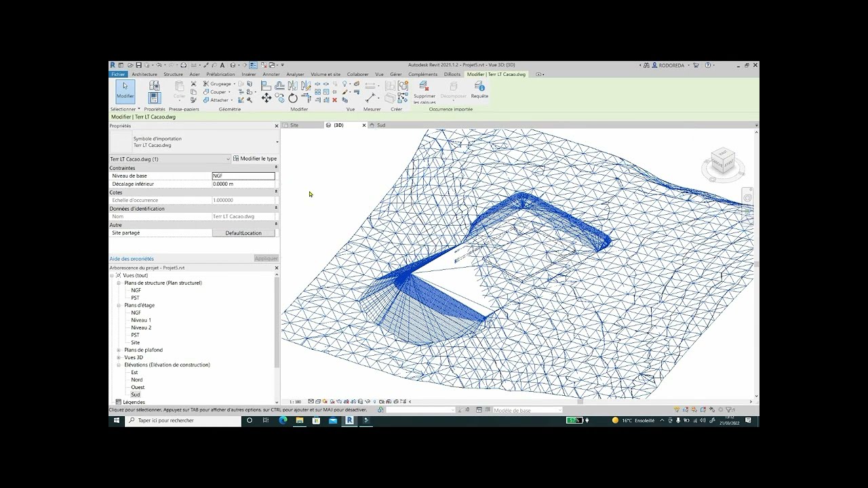Click Supprimer les calques icon

click(x=424, y=92)
